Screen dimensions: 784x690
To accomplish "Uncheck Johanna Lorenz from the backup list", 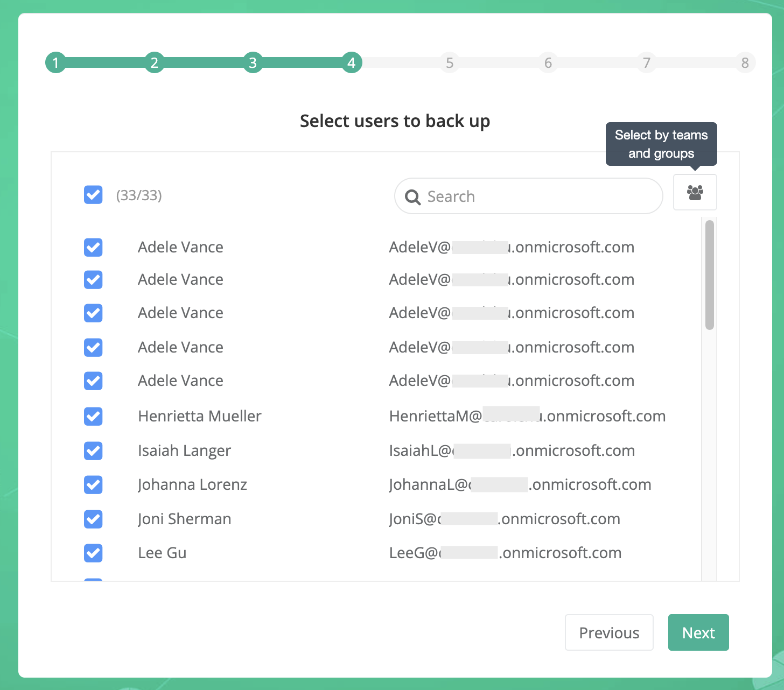I will point(93,484).
